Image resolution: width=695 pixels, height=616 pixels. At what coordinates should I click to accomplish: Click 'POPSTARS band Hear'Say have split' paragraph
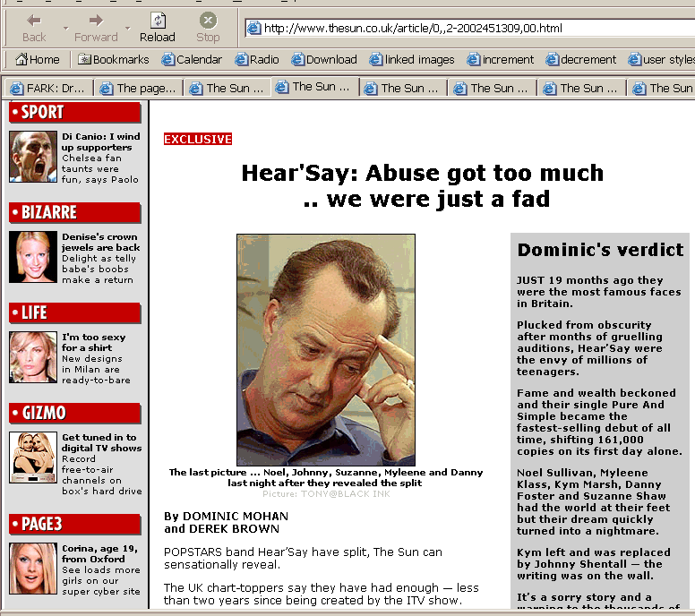[303, 558]
